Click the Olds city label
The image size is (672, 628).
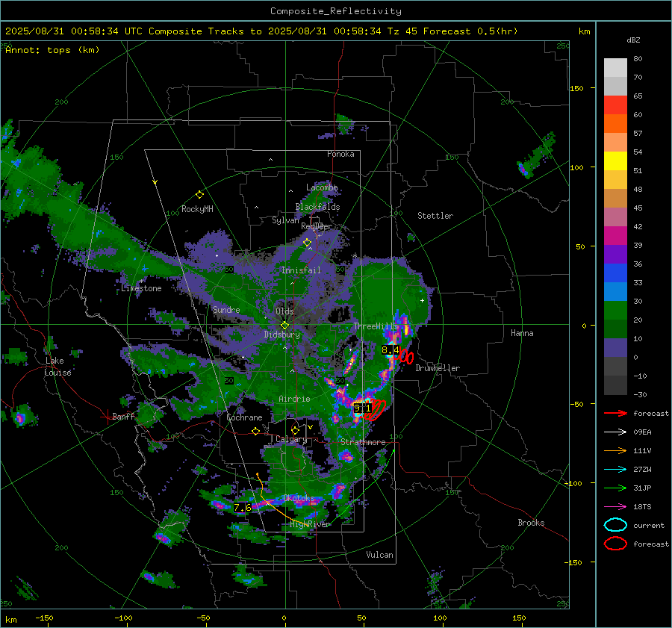tap(284, 311)
